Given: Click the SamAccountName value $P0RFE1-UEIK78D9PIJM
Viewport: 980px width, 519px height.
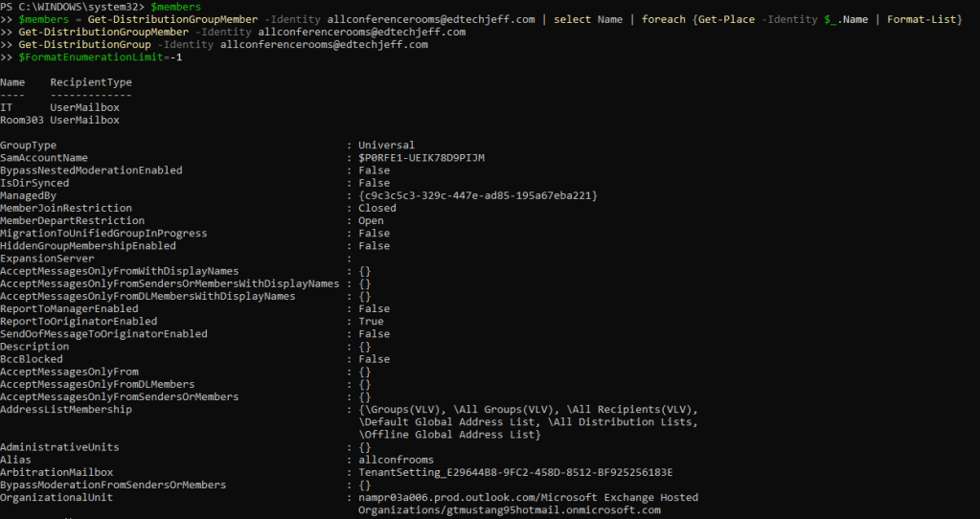Looking at the screenshot, I should [427, 158].
